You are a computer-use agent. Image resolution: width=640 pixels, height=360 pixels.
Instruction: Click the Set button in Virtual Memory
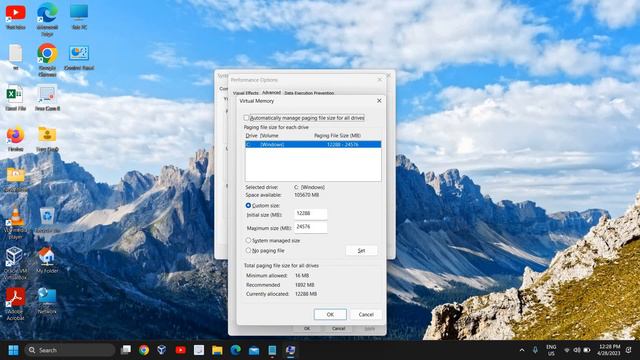click(x=361, y=251)
